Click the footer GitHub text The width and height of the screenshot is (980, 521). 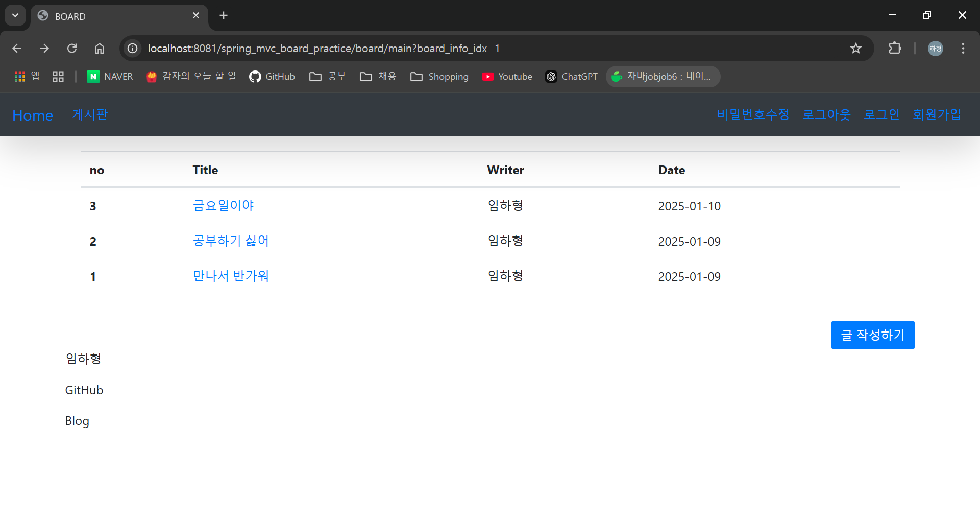[84, 390]
